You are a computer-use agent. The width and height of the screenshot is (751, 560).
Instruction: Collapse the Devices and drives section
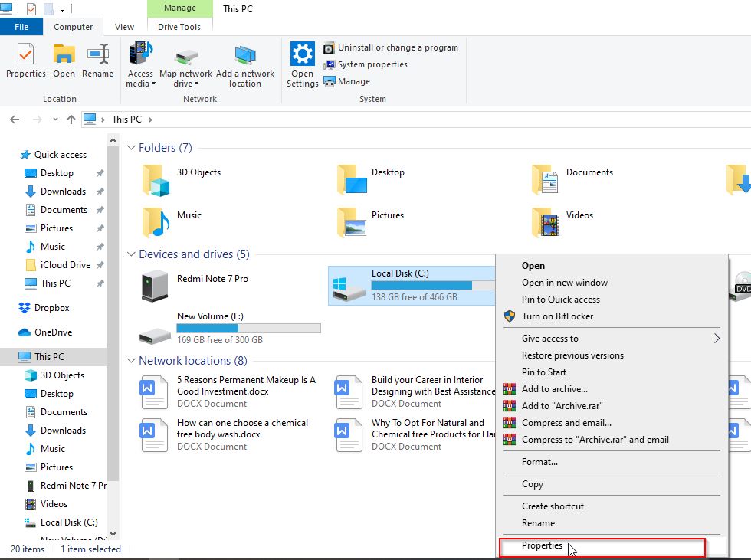(x=130, y=254)
